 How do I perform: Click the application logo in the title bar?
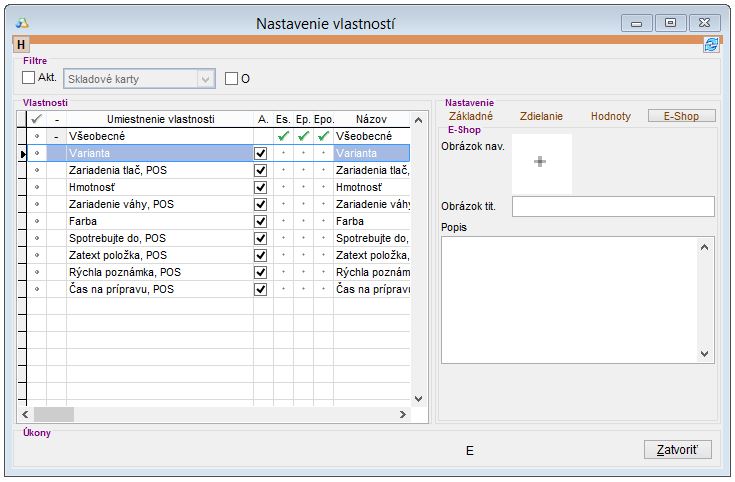(20, 22)
